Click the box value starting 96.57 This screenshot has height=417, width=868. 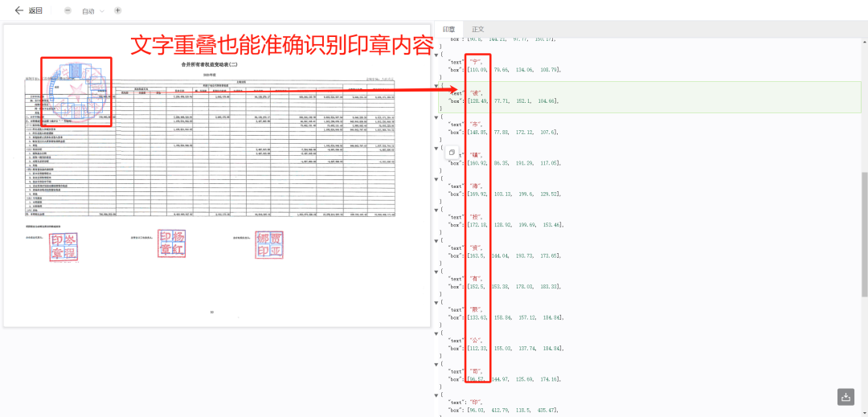pyautogui.click(x=514, y=379)
